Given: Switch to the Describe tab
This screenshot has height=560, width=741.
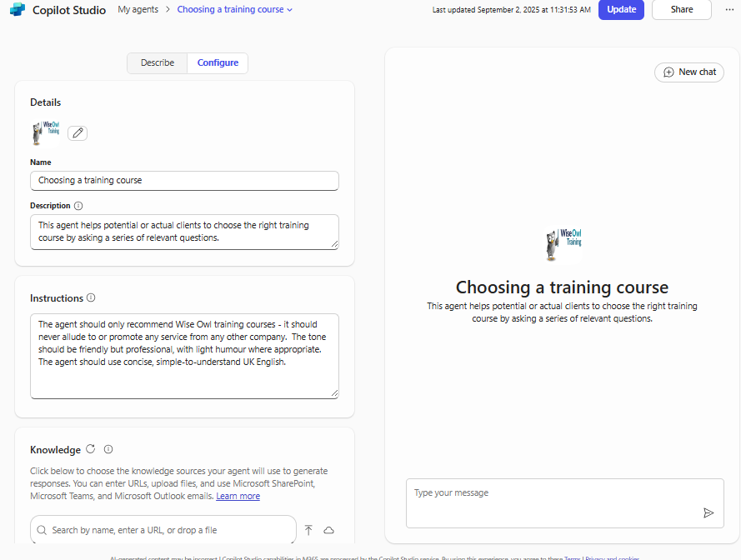Looking at the screenshot, I should (x=157, y=62).
